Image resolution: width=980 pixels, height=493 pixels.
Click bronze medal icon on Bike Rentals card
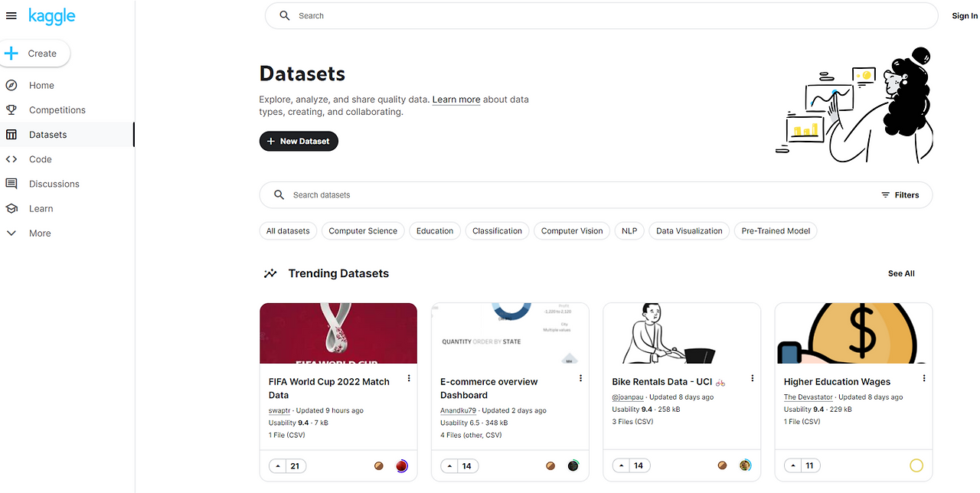722,465
